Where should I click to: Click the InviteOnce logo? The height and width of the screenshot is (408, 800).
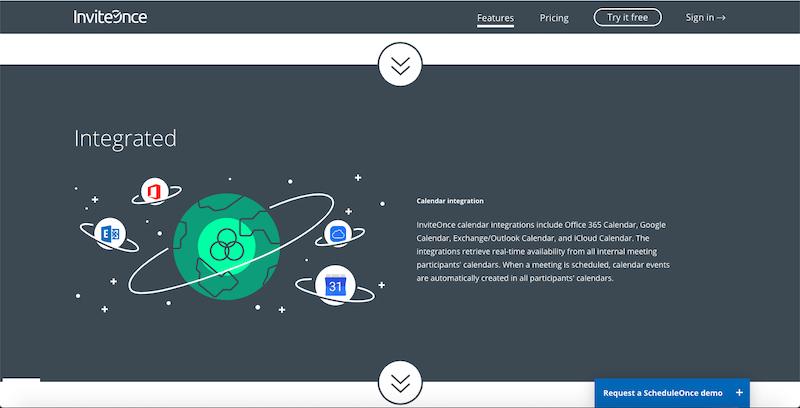tap(110, 17)
